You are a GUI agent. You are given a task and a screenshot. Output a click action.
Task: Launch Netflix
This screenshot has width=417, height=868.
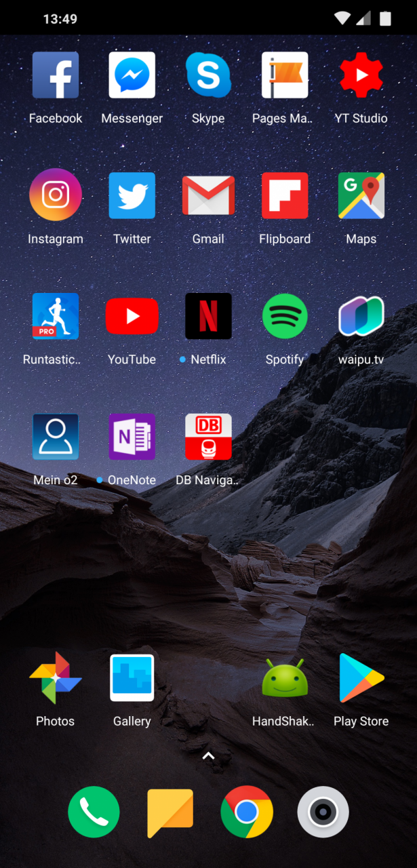coord(208,316)
